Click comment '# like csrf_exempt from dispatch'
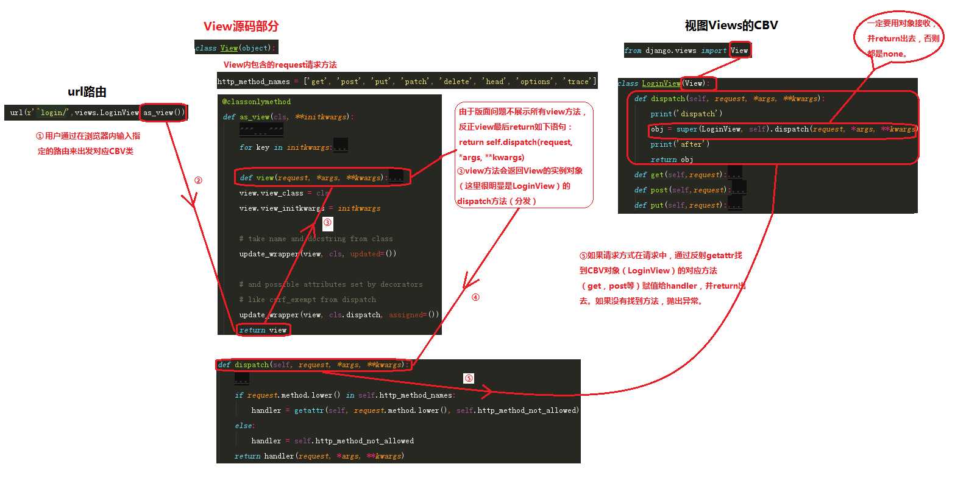Viewport: 980px width, 489px height. coord(308,300)
